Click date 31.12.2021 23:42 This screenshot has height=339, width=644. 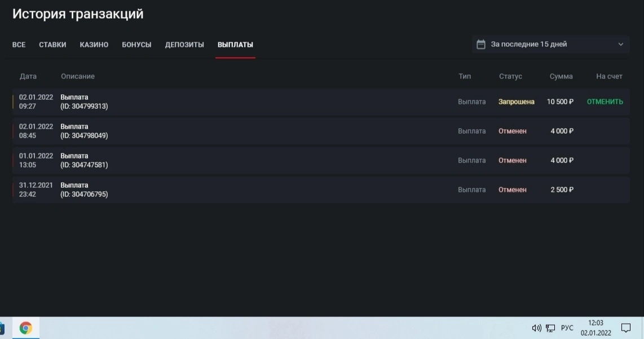pos(36,190)
